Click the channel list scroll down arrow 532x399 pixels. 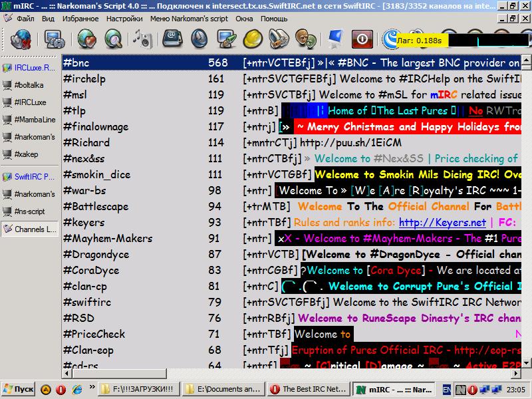tap(526, 362)
